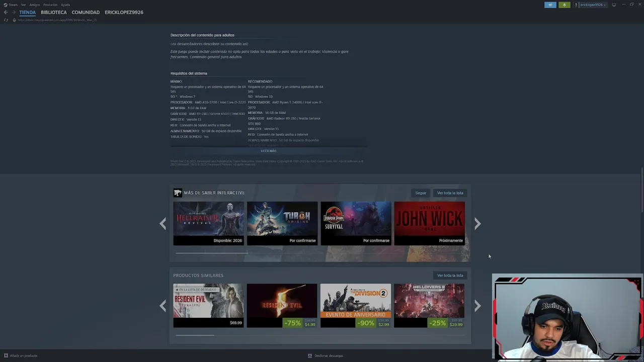
Task: Click the EN LA LISTA DE DESEADOS badge
Action: (196, 290)
